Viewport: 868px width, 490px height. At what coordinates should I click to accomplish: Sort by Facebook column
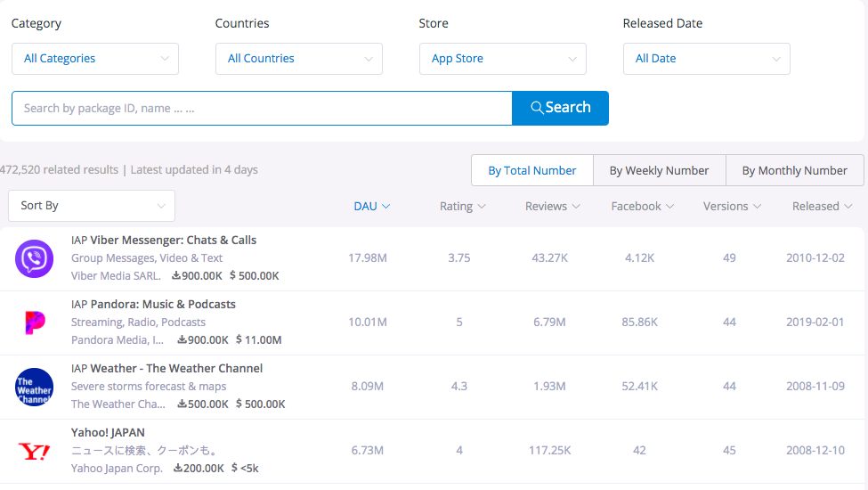(642, 206)
